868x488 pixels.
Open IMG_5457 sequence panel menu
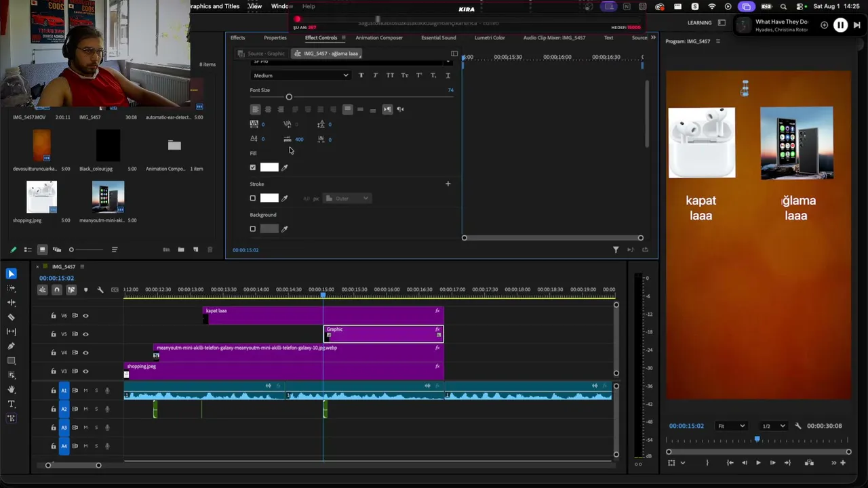(82, 267)
